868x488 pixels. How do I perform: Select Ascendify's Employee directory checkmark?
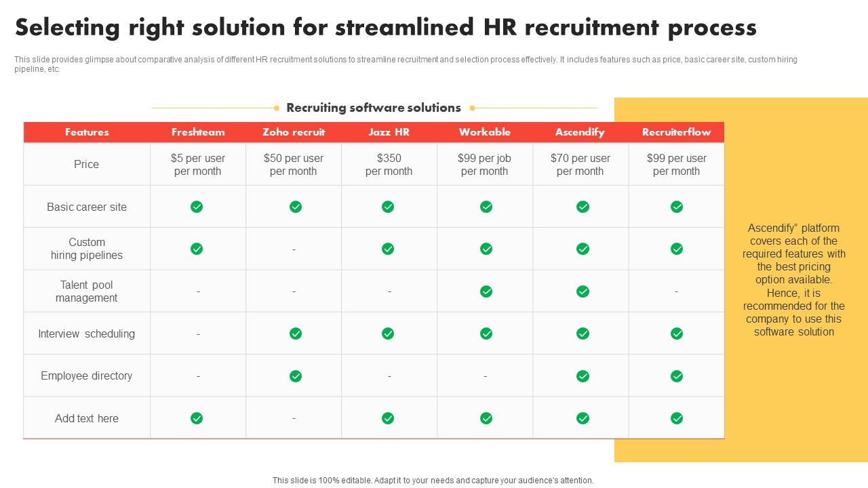(583, 376)
